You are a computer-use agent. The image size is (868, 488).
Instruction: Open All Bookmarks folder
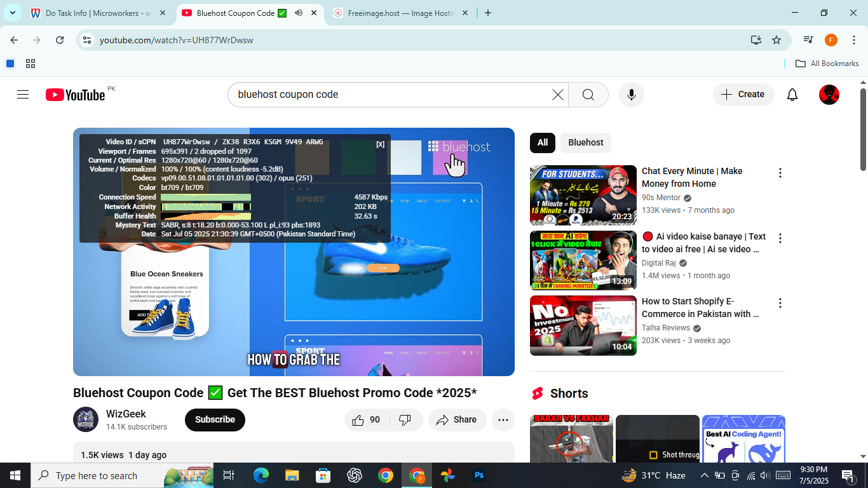(827, 64)
